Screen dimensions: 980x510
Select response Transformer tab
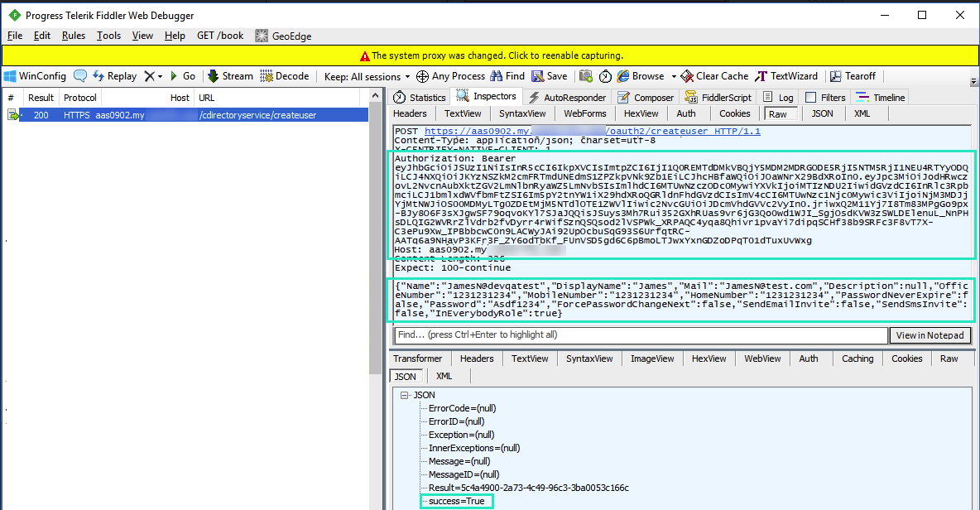417,358
